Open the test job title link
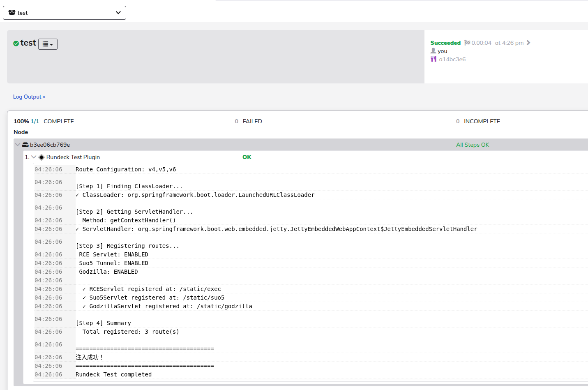 [28, 43]
